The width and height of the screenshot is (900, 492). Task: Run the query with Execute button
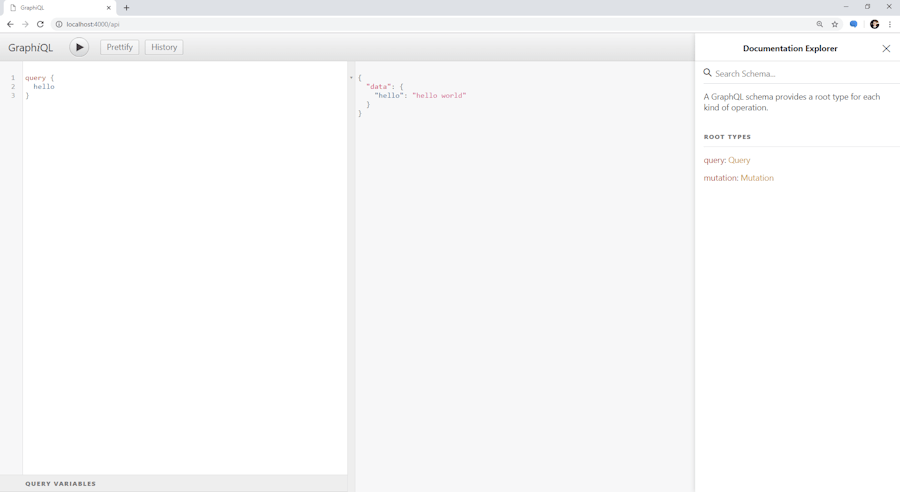point(79,47)
